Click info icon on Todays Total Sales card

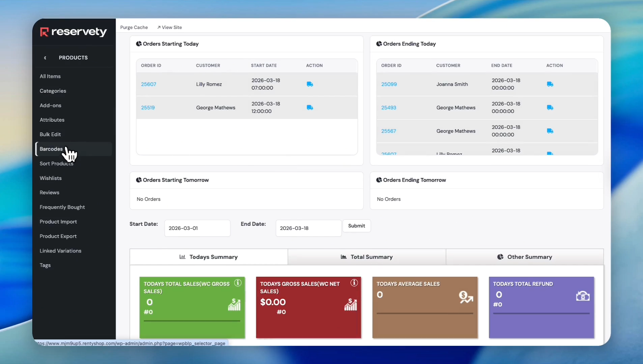tap(238, 283)
